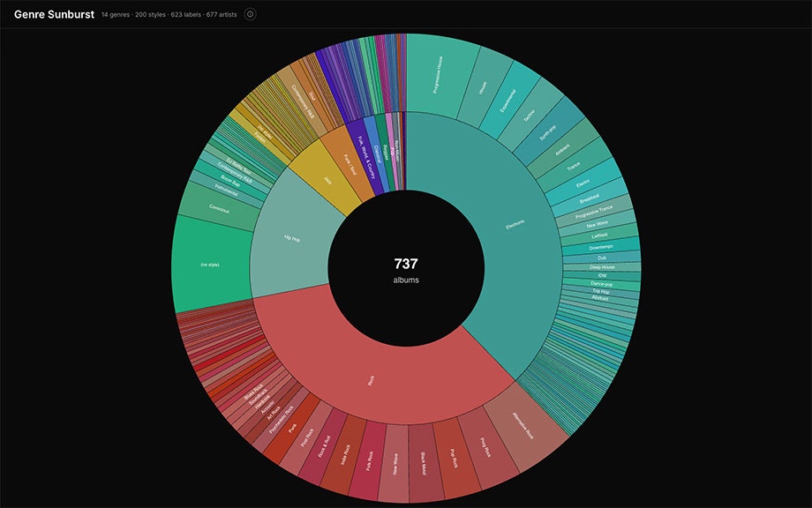This screenshot has width=812, height=508.
Task: Click the Psychedelic Rock style slice
Action: pyautogui.click(x=282, y=420)
